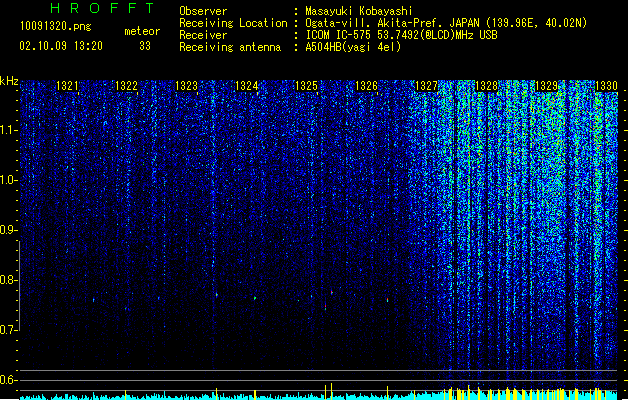Image resolution: width=629 pixels, height=400 pixels.
Task: Click time marker 1324
Action: tap(246, 86)
